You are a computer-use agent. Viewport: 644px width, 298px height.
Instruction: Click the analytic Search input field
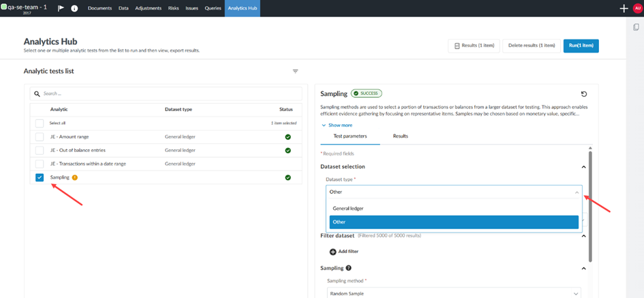coord(166,93)
